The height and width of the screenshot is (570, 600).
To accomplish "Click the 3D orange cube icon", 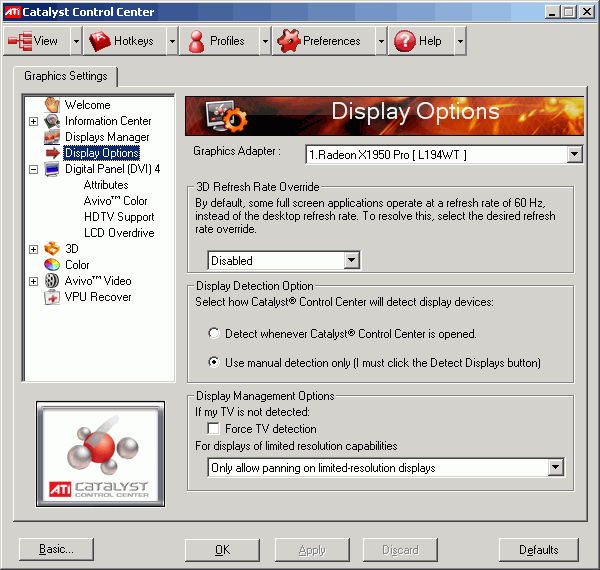I will 52,249.
